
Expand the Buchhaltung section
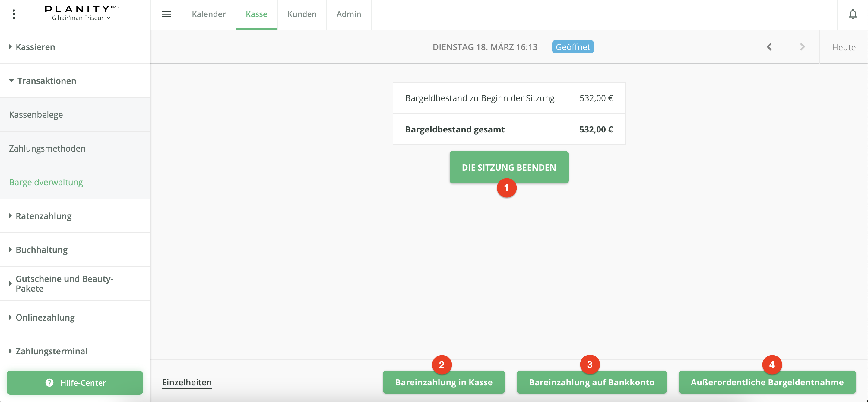[x=41, y=250]
